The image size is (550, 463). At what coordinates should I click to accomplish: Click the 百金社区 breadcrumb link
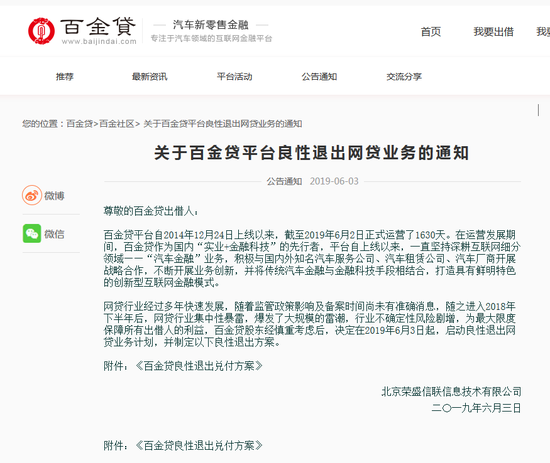coord(117,124)
